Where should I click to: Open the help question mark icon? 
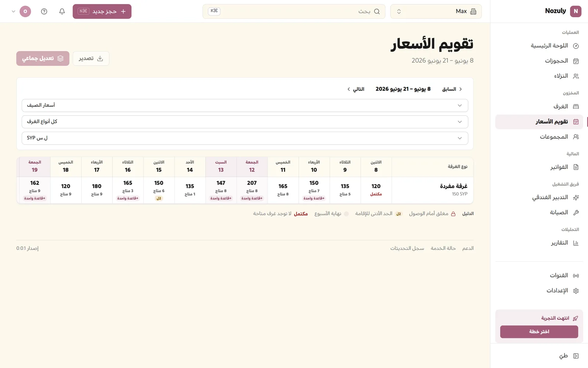click(44, 11)
